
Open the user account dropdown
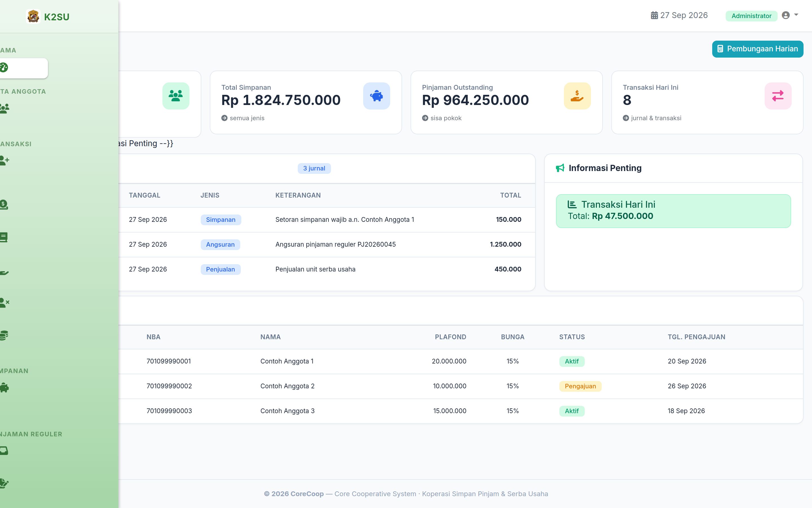pyautogui.click(x=790, y=15)
